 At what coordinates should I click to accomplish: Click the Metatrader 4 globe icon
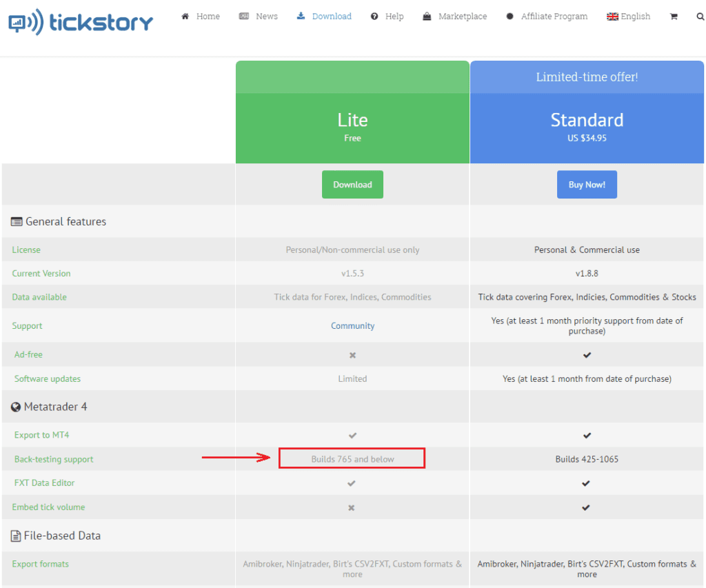tap(16, 407)
